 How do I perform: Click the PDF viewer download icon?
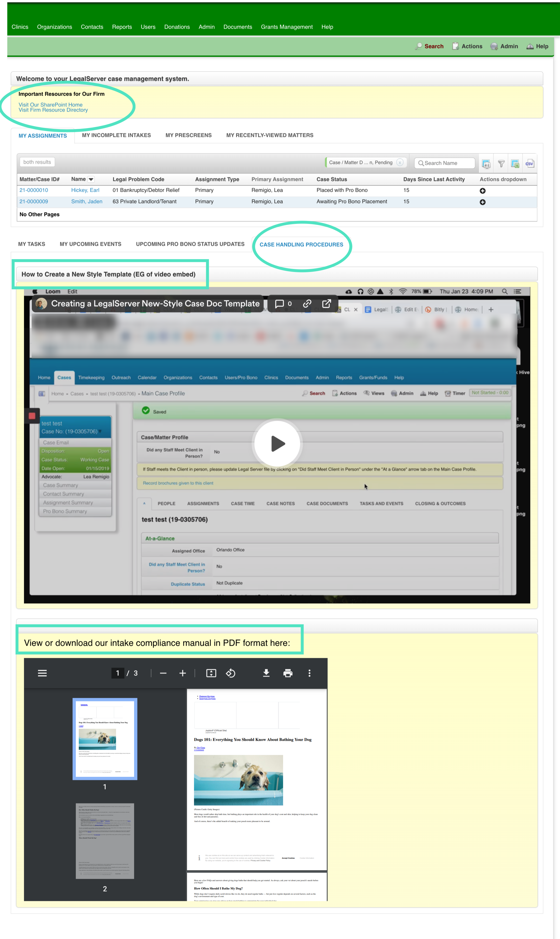pyautogui.click(x=266, y=673)
